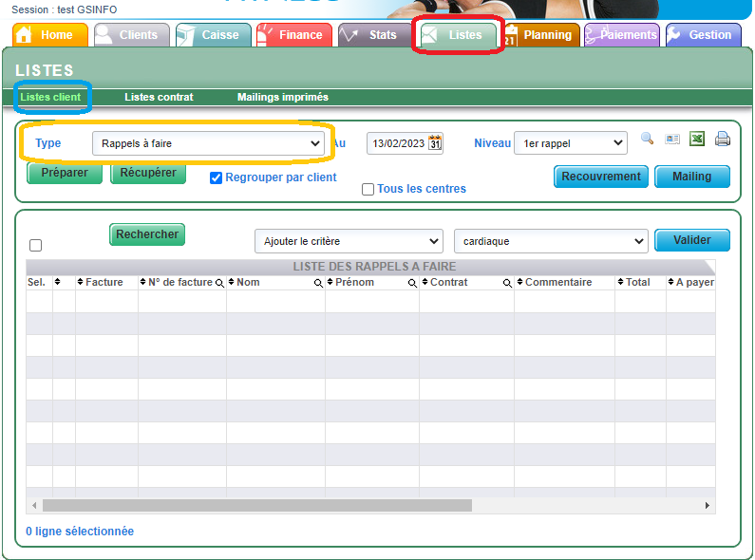Enable Tous les centres checkbox
Viewport: 755px width, 560px height.
368,189
